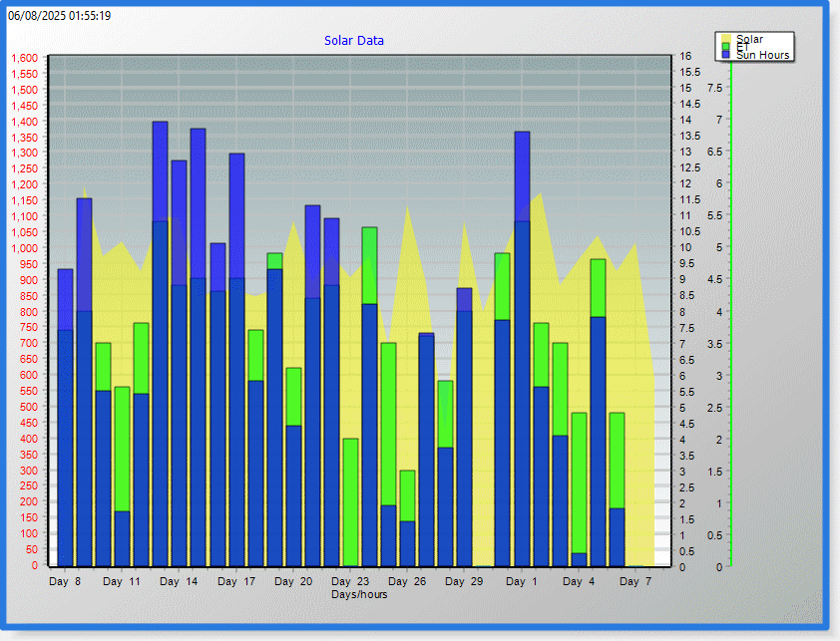Click the all-green bar above Day 23
840x641 pixels.
tap(350, 502)
